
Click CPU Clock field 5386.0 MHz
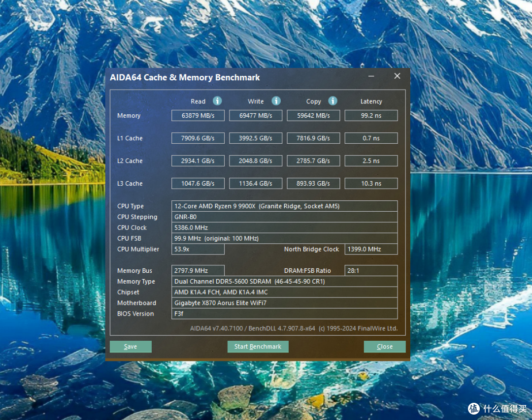click(x=284, y=227)
